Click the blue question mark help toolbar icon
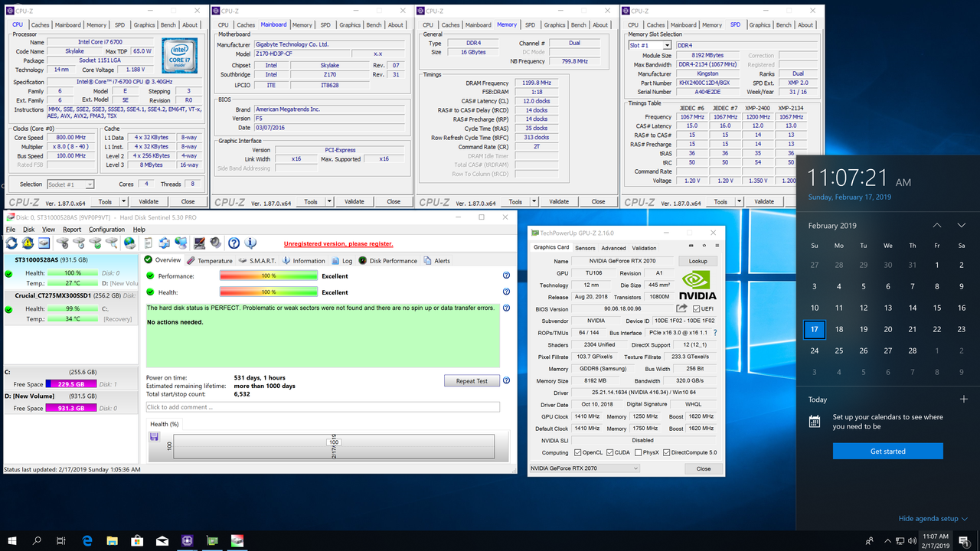This screenshot has width=980, height=551. click(232, 243)
